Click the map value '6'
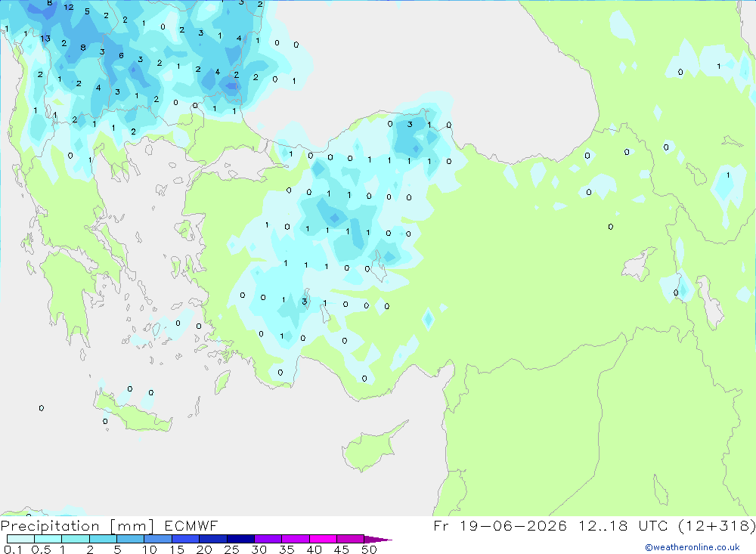 tap(121, 55)
